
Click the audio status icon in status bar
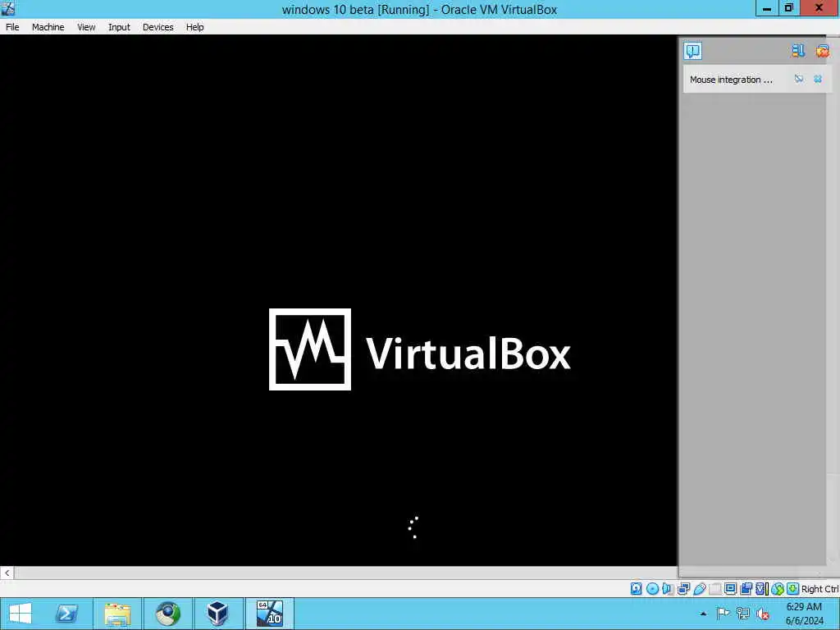[x=668, y=589]
